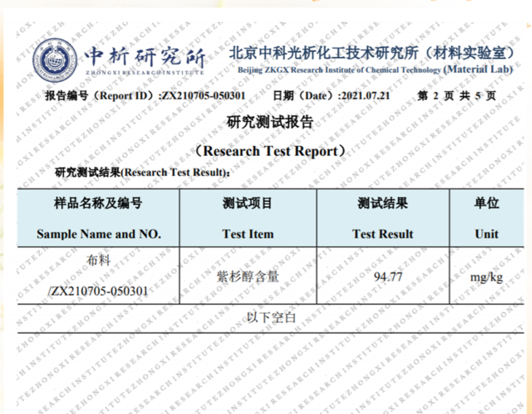Click the mg/kg unit cell

tap(487, 277)
